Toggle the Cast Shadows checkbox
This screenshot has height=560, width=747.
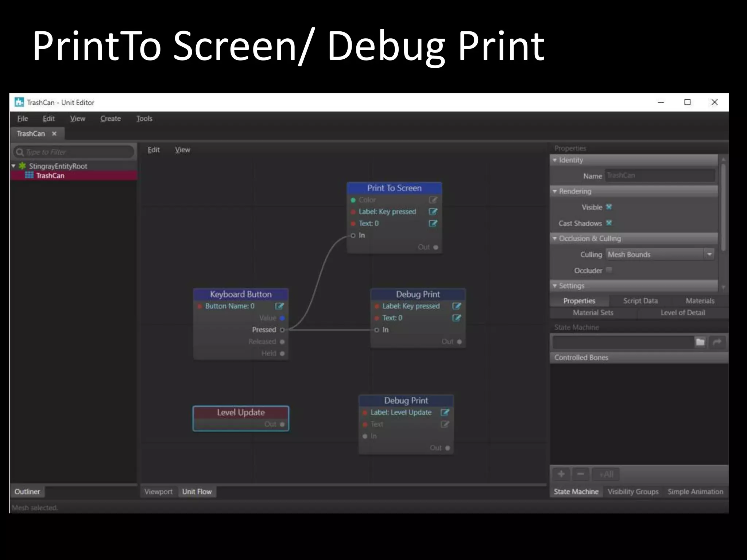coord(609,223)
